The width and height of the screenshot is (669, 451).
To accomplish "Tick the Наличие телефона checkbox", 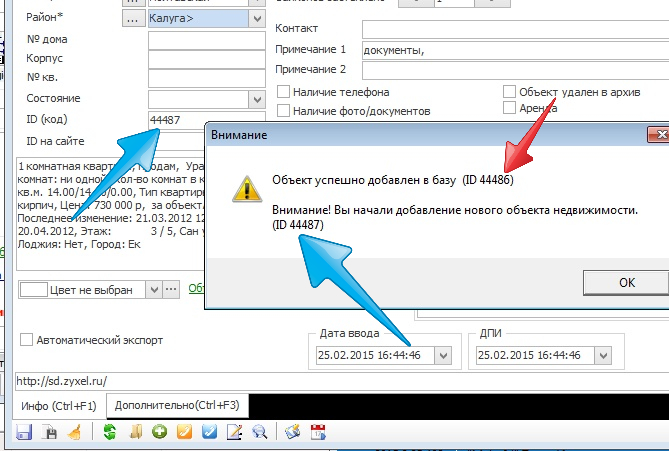I will 284,92.
